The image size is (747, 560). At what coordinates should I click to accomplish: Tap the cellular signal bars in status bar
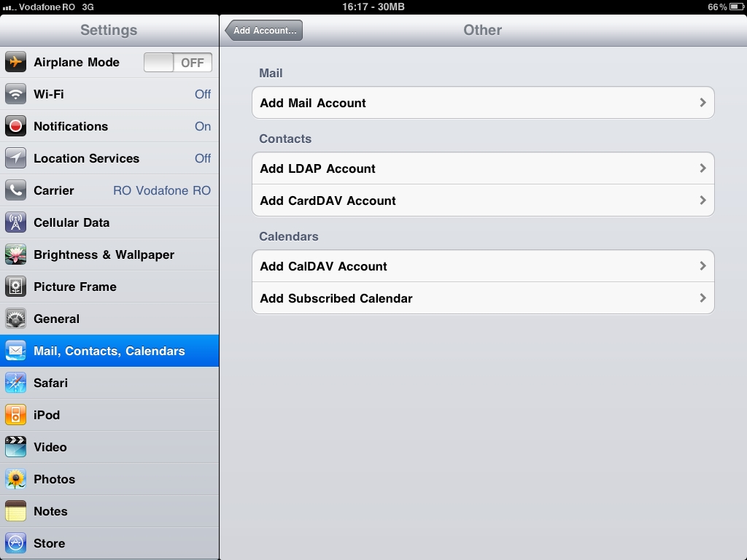point(9,7)
